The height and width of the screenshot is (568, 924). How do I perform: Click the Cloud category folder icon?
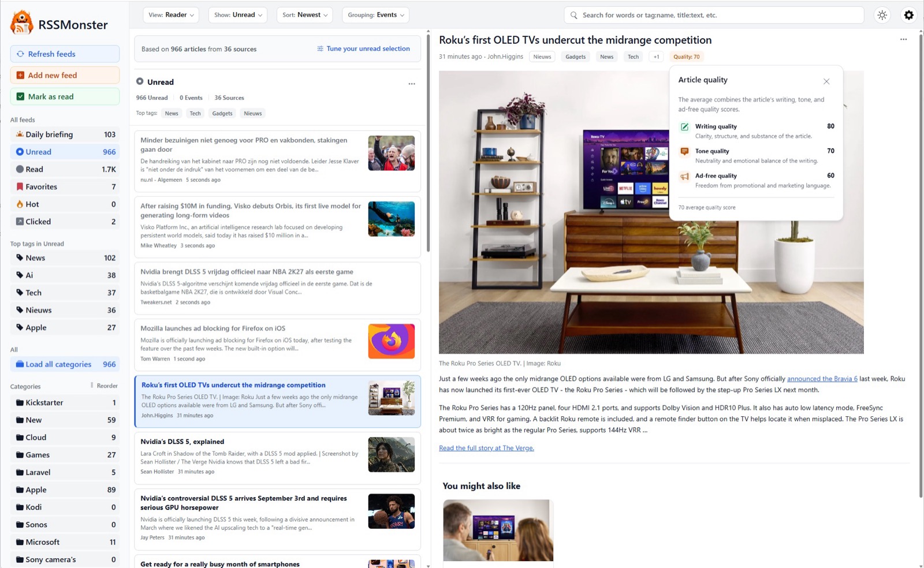point(20,438)
